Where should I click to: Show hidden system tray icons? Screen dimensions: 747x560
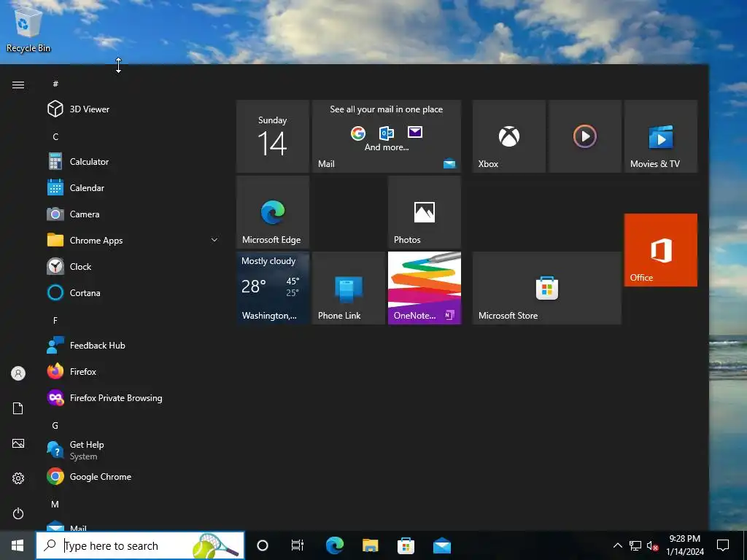pyautogui.click(x=617, y=545)
